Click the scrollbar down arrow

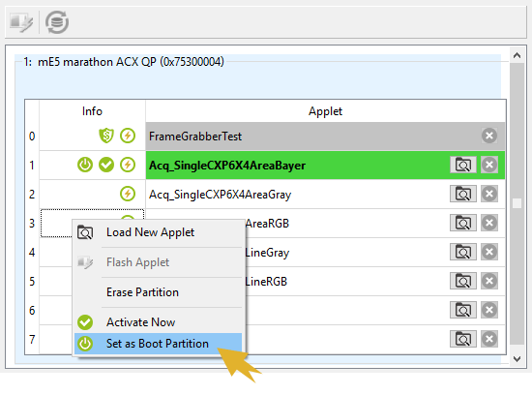click(x=517, y=359)
